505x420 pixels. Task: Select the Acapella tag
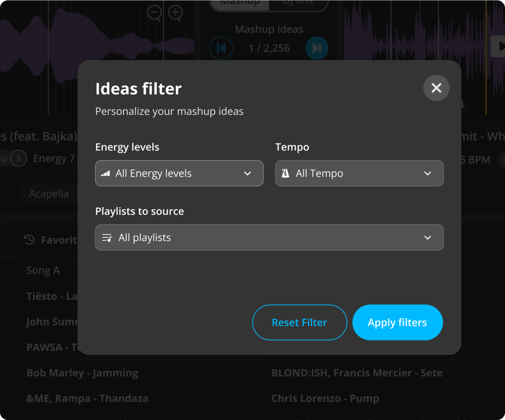coord(49,194)
